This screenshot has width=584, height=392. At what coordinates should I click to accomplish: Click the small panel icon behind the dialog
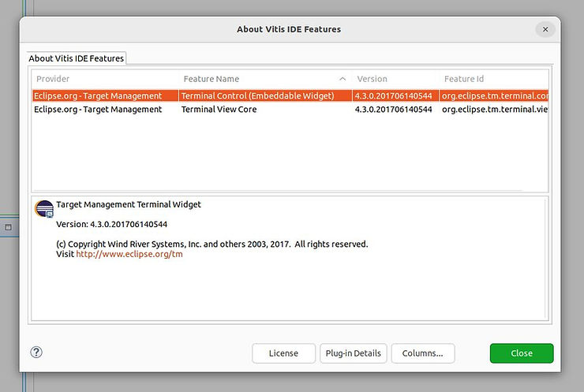pyautogui.click(x=8, y=227)
